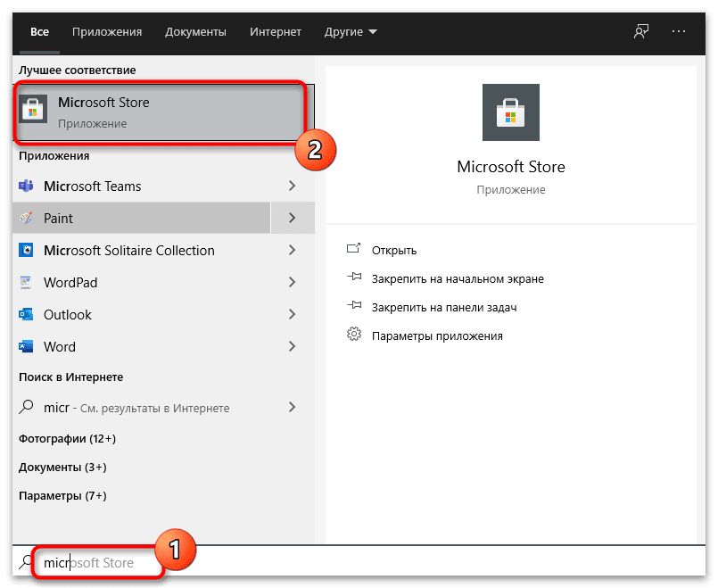
Task: Open Microsoft Store best match result
Action: (163, 112)
